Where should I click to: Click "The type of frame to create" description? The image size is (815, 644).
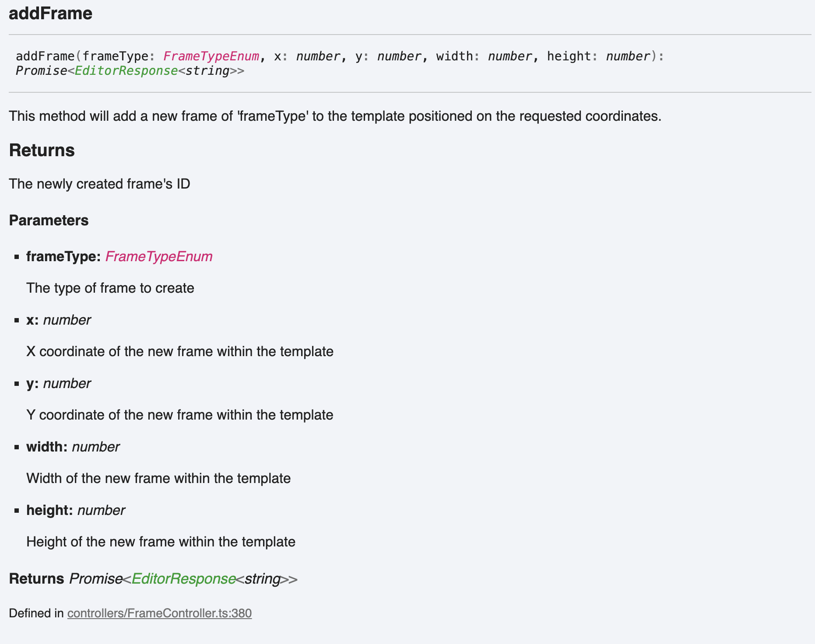click(110, 288)
